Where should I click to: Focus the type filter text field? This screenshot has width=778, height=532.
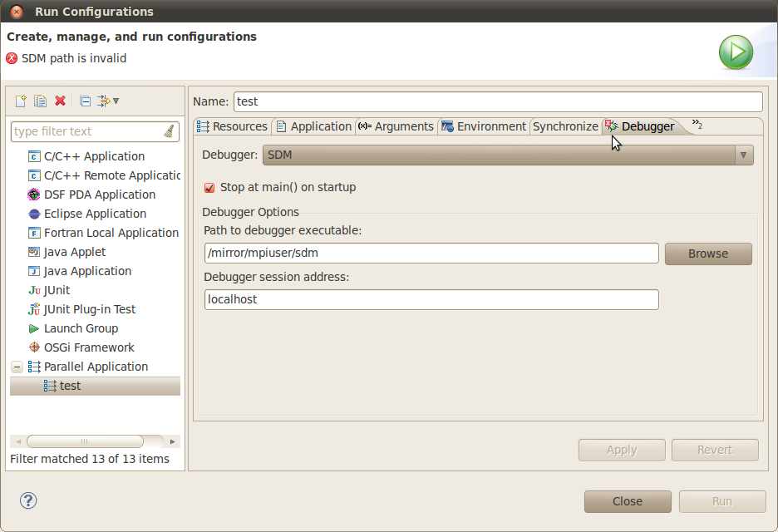click(x=88, y=131)
